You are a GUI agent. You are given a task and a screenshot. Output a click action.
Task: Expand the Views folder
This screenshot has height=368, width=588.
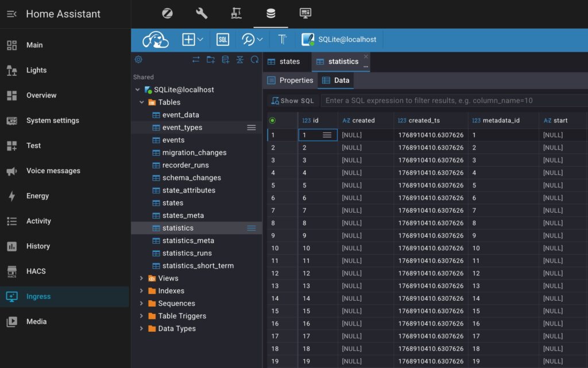(x=142, y=278)
